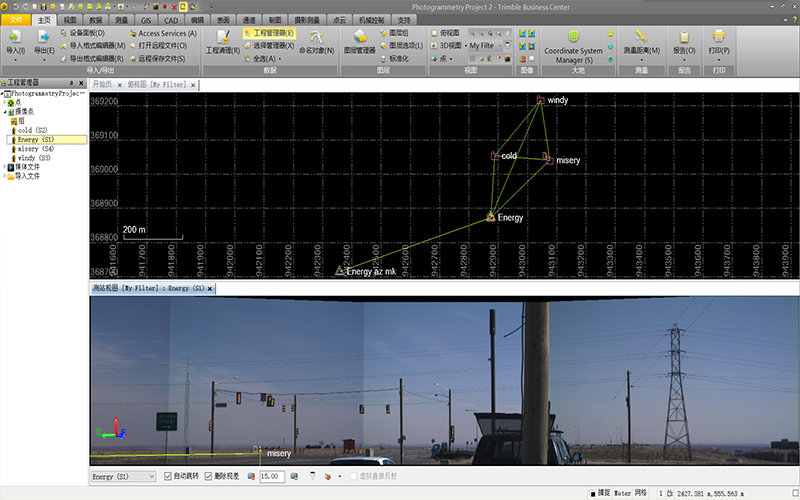Run 工程清理(R) project cleanup
800x500 pixels.
[x=222, y=42]
